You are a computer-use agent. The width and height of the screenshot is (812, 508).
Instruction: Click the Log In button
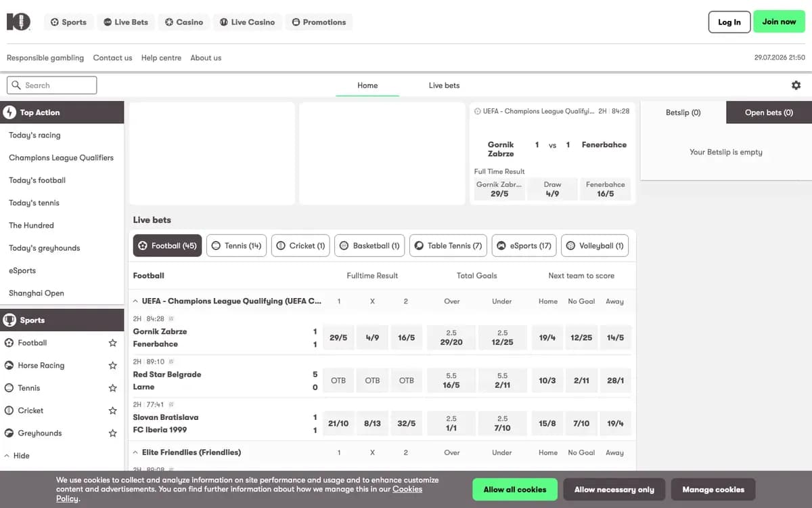click(729, 22)
